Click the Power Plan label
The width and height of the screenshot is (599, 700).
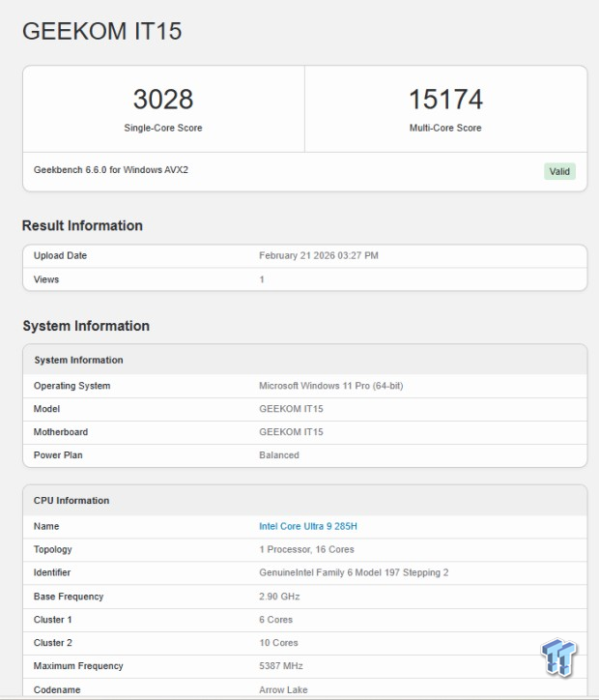[x=58, y=455]
